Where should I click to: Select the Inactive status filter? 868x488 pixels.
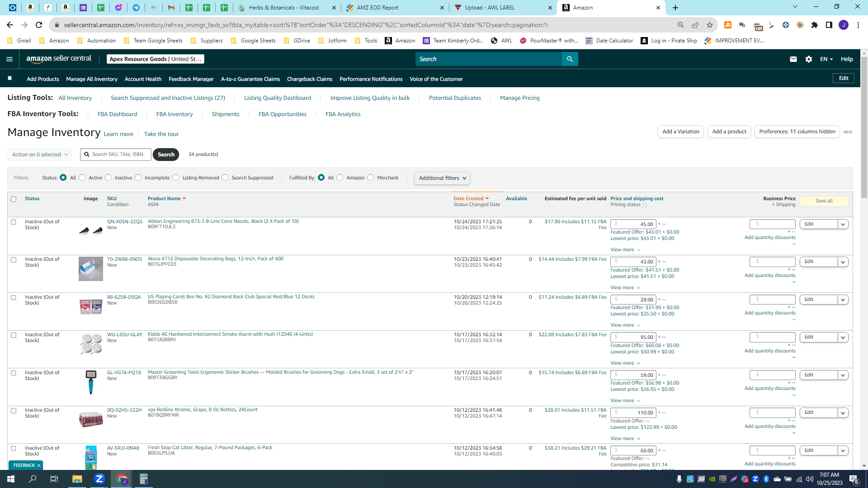[x=108, y=178]
